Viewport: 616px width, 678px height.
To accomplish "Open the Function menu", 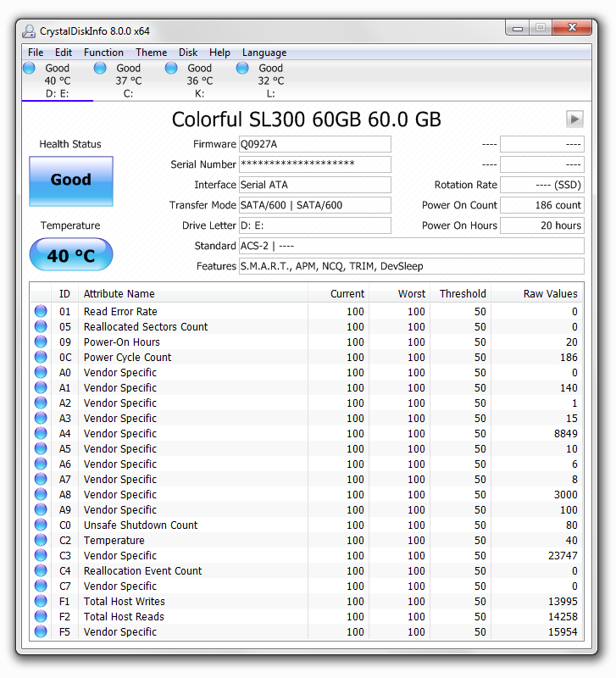I will (103, 53).
